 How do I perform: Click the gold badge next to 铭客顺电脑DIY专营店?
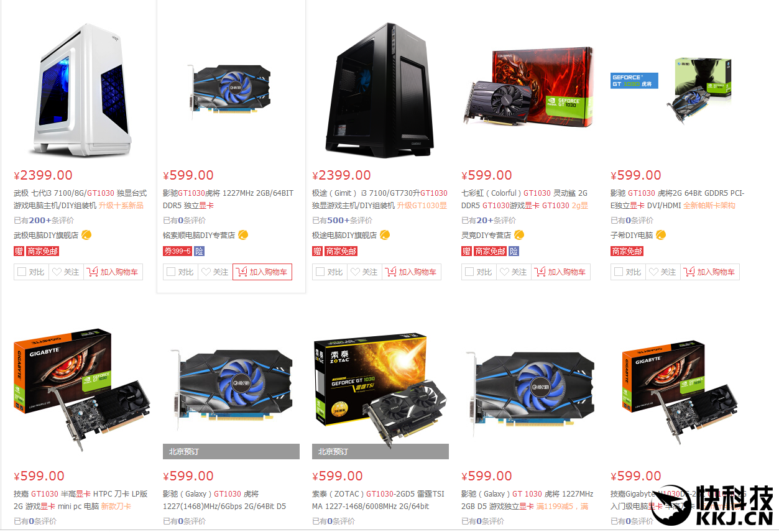click(244, 235)
